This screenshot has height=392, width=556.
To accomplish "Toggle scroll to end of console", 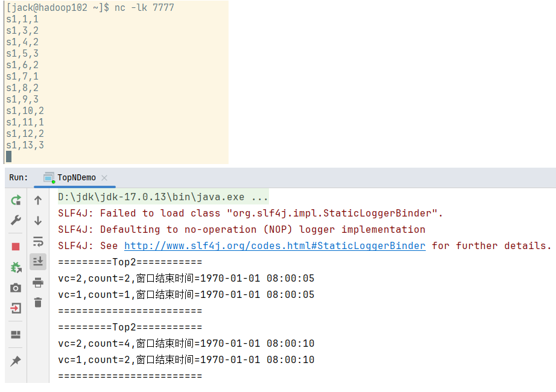I will click(38, 262).
